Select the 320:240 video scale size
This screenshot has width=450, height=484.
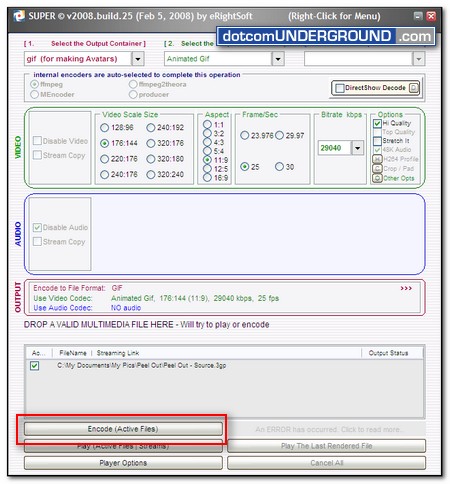coord(151,174)
